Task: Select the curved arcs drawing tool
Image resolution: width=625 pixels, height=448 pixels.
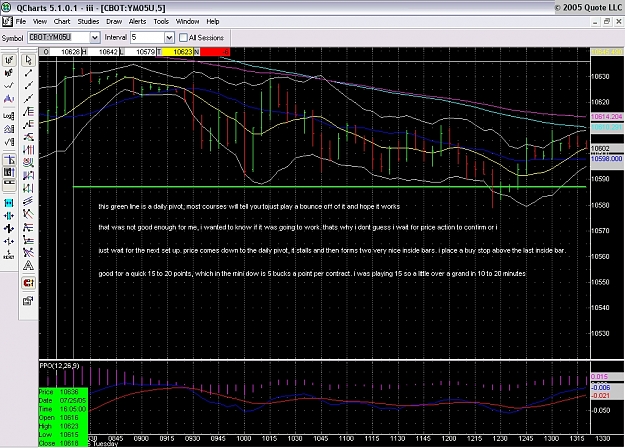Action: pos(28,163)
